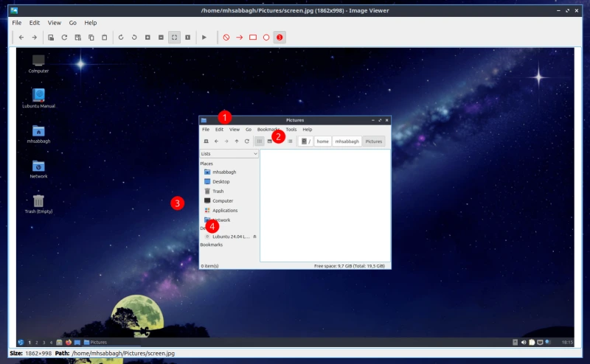Open the View menu of Image Viewer

[x=54, y=23]
